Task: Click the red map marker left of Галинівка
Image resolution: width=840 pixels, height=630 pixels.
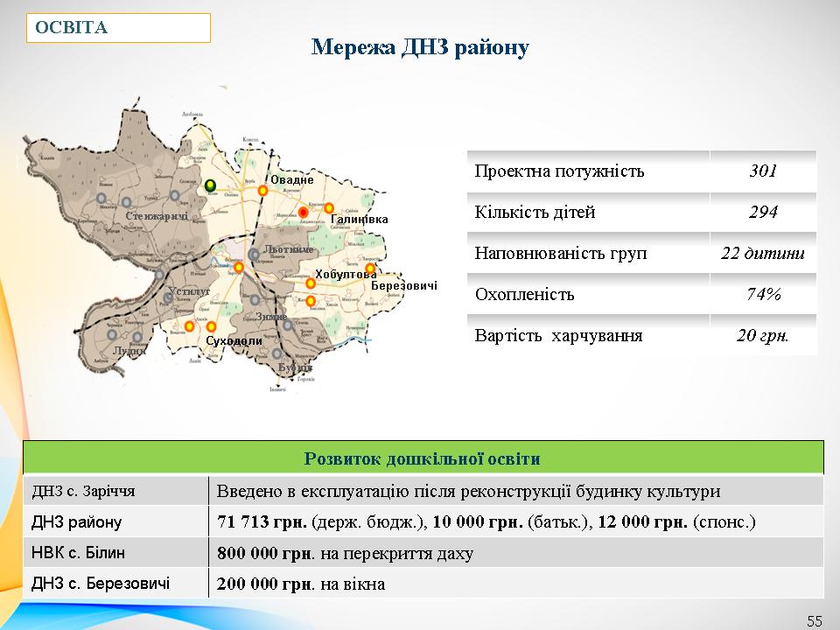Action: (304, 212)
